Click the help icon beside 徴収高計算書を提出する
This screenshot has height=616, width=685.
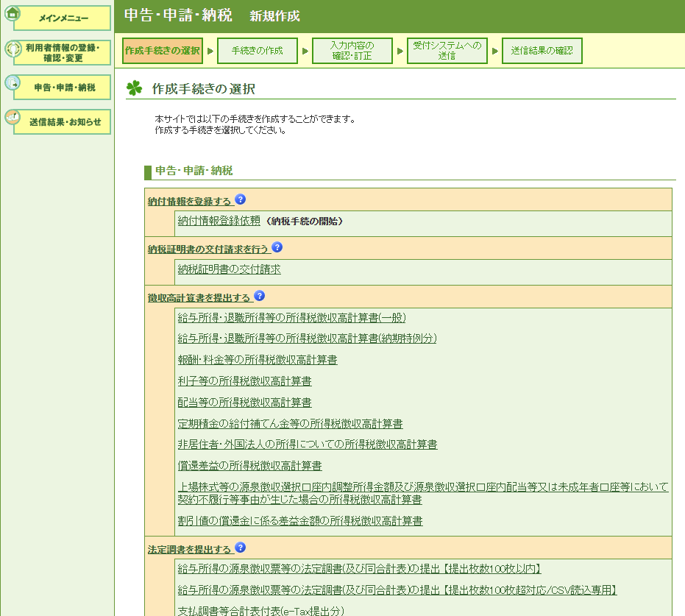click(x=259, y=296)
